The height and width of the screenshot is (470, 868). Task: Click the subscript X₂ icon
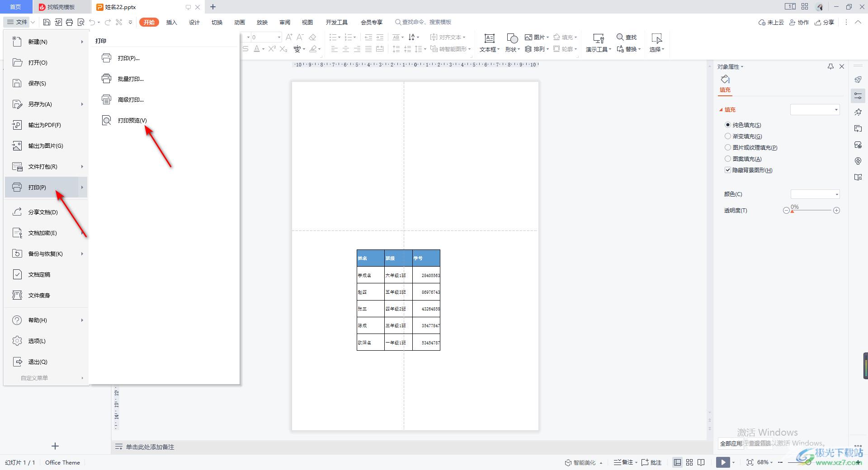pos(283,49)
